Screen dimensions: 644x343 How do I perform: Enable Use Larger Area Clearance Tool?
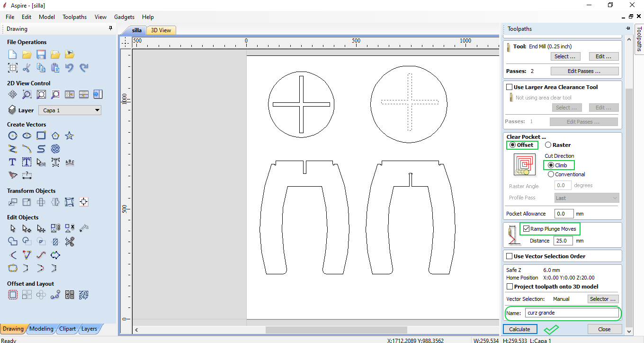510,87
